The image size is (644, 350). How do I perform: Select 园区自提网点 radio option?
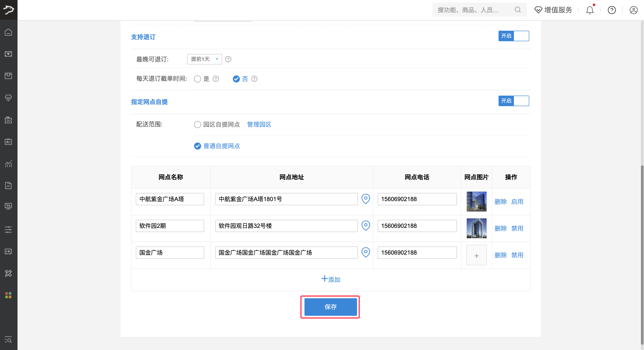pyautogui.click(x=198, y=124)
